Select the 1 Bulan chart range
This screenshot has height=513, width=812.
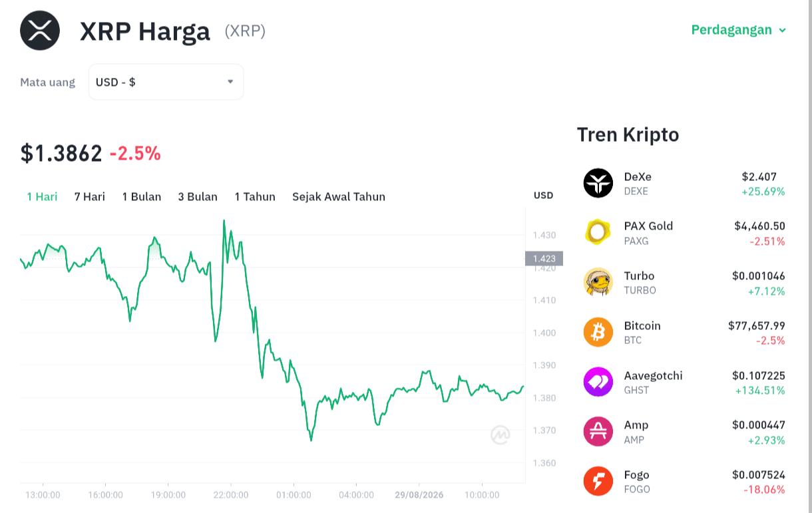(x=142, y=196)
